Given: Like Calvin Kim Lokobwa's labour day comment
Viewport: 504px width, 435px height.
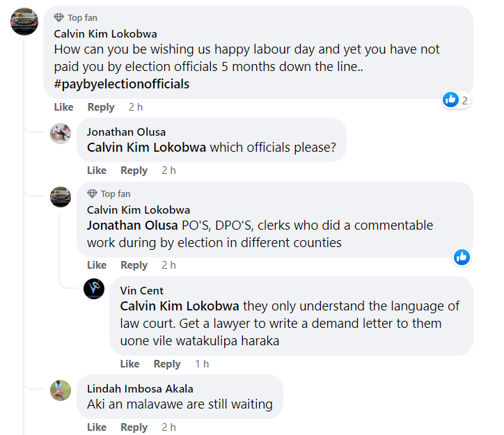Looking at the screenshot, I should point(63,107).
